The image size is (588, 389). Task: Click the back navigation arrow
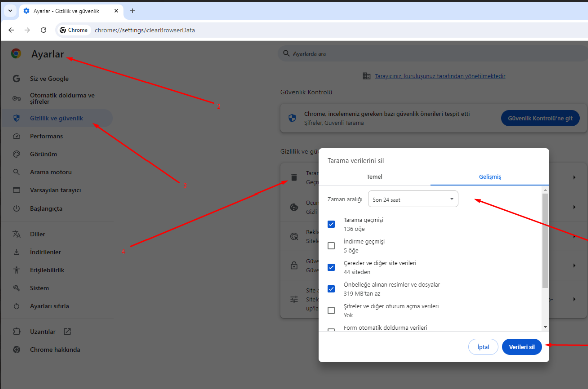pos(11,30)
